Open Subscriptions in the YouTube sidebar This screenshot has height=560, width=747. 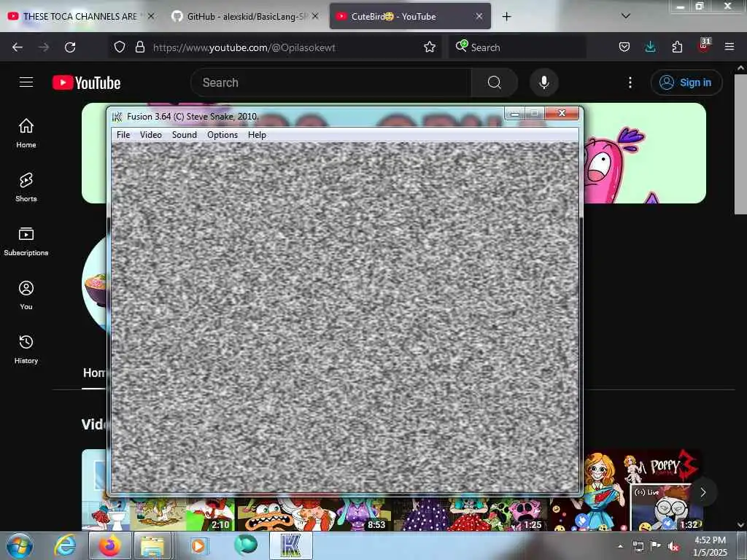[x=26, y=241]
